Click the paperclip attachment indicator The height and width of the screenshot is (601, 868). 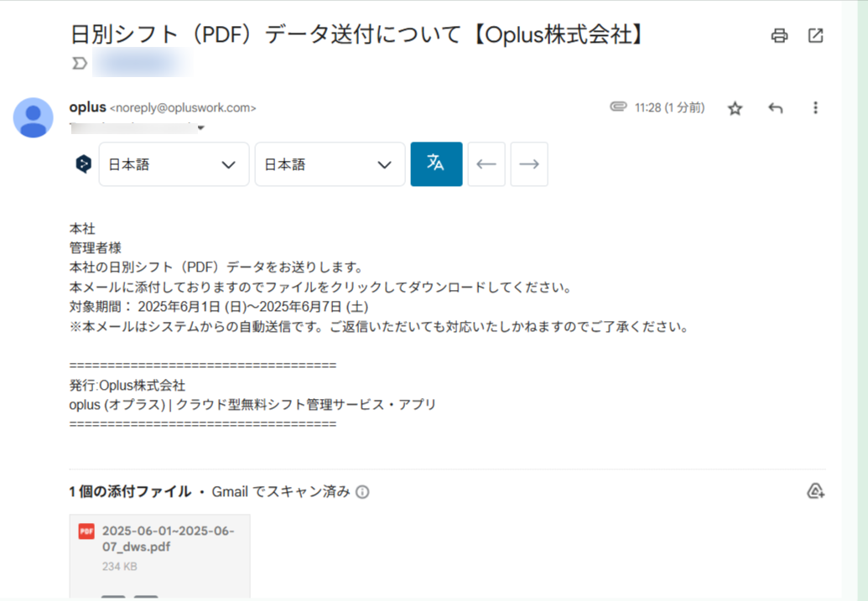point(618,107)
